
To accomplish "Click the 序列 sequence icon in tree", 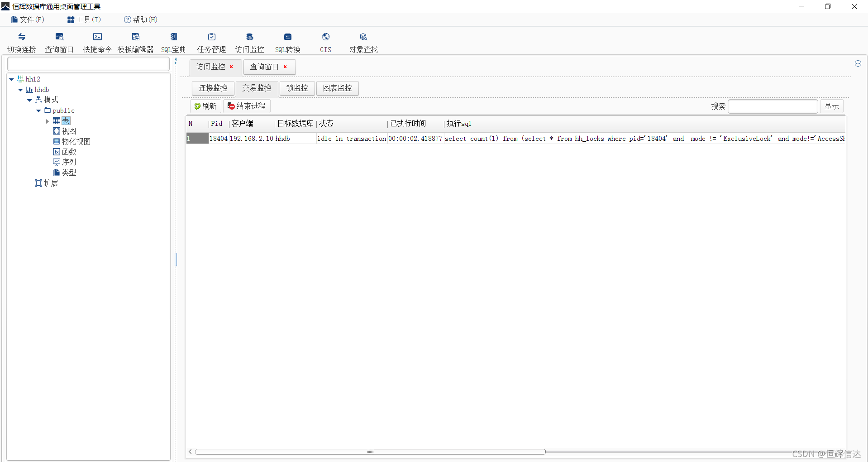I will 57,162.
